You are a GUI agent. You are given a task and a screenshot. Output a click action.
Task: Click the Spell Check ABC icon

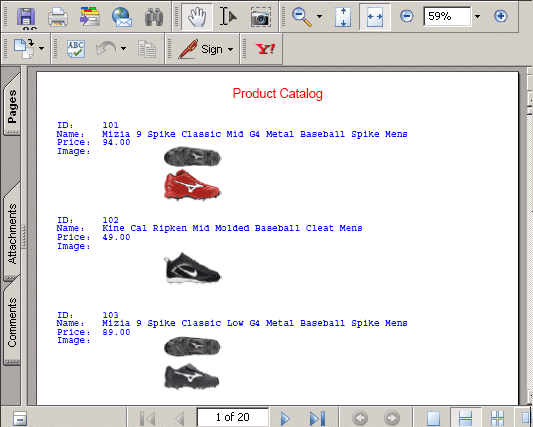pos(76,49)
